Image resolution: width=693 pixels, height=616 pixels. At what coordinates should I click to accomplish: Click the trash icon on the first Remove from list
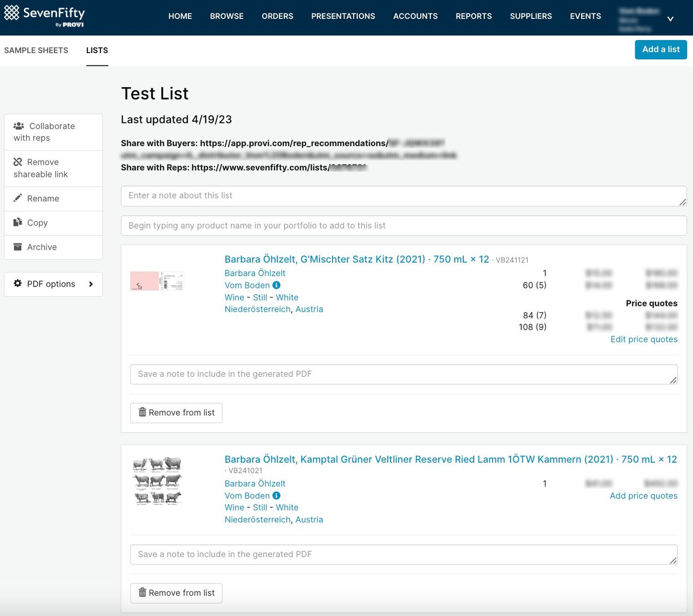(142, 412)
